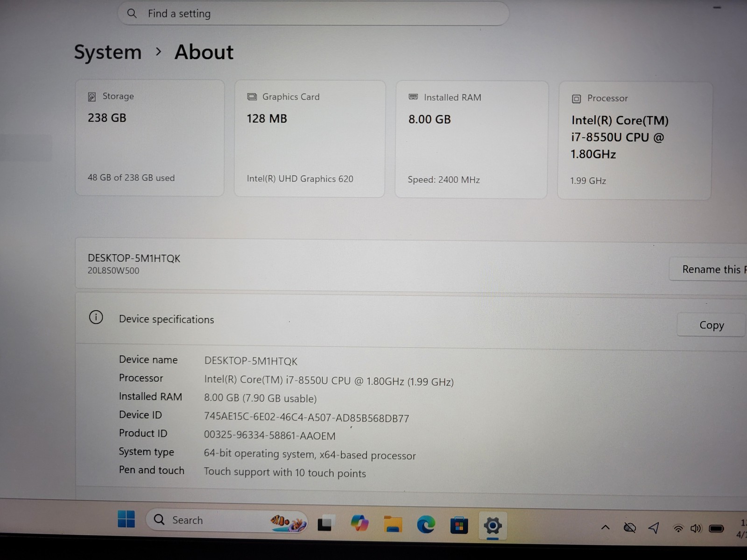Launch Copilot from the taskbar
The width and height of the screenshot is (747, 560).
click(359, 524)
